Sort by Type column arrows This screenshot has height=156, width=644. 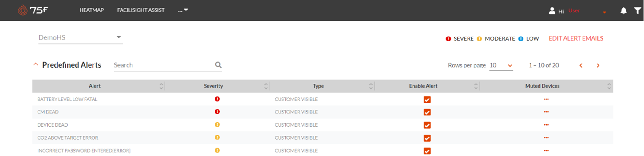[x=371, y=86]
